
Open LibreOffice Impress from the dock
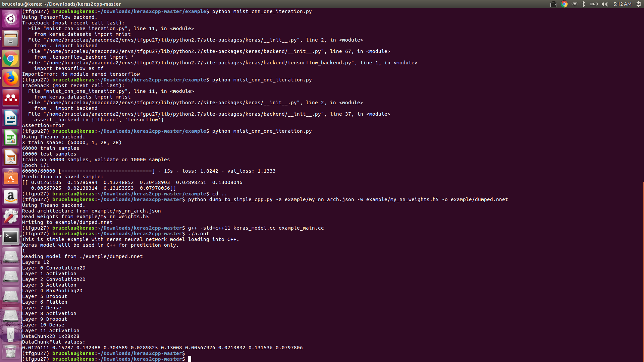11,158
